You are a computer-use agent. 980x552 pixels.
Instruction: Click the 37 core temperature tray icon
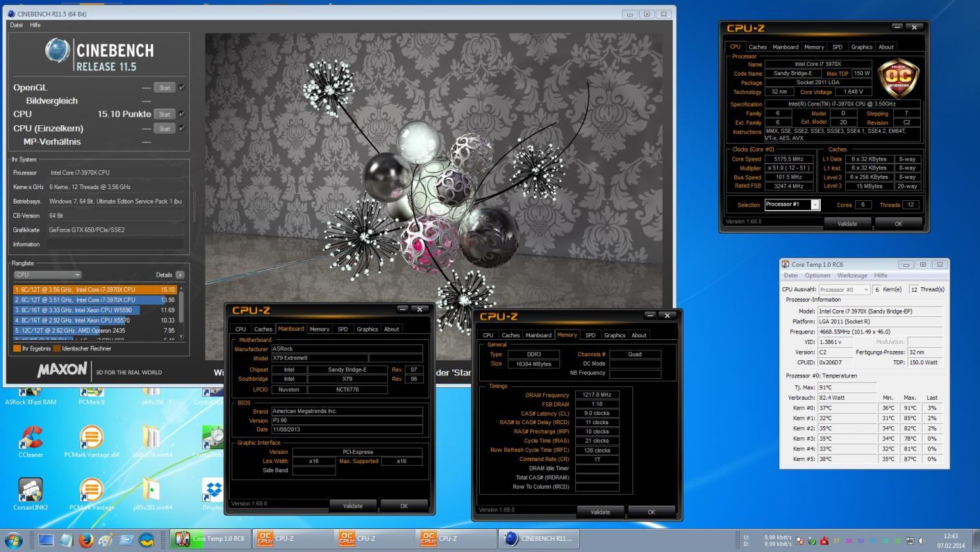[x=837, y=541]
